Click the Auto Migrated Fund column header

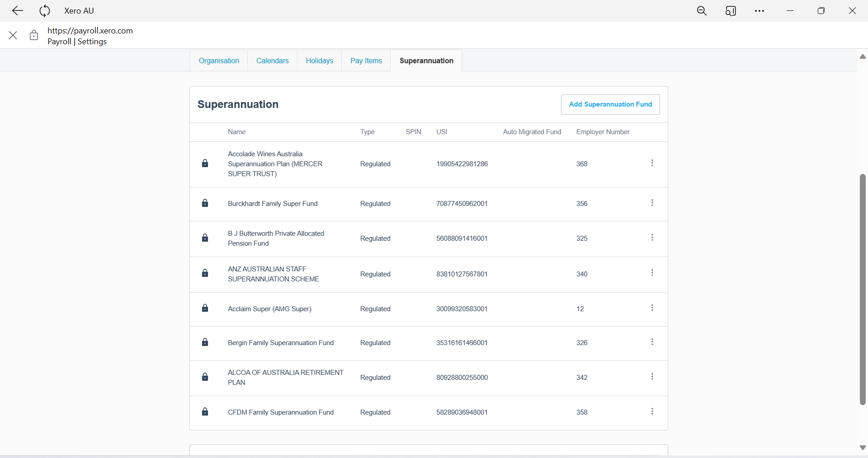532,132
